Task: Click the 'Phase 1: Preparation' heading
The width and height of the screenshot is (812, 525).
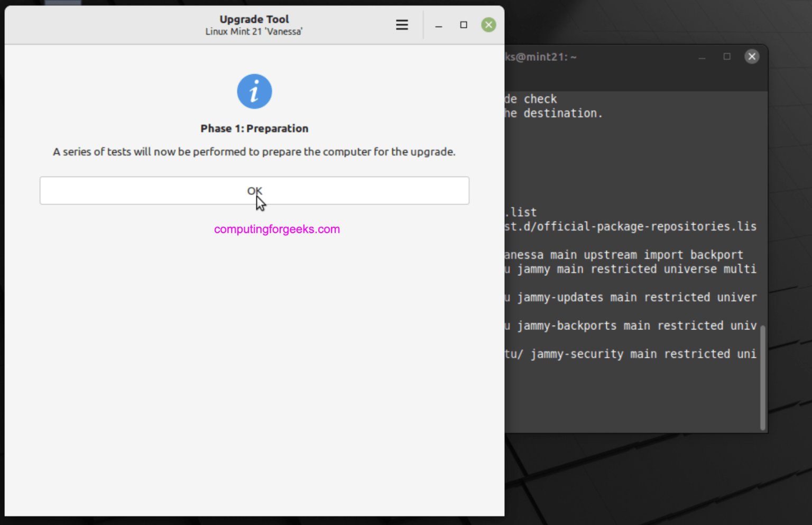Action: pos(254,128)
